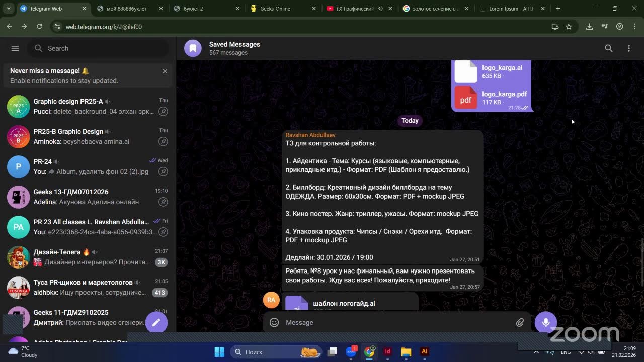Start a voice message recording

[546, 322]
